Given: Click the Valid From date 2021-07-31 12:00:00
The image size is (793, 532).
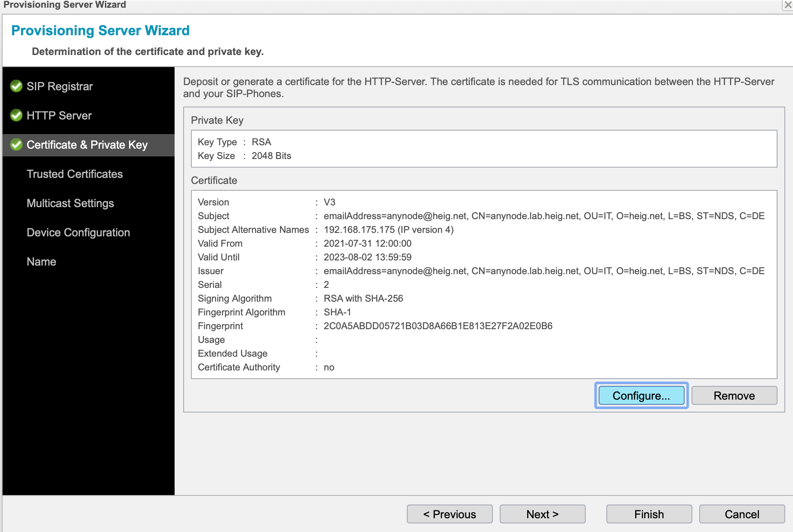Looking at the screenshot, I should 368,243.
